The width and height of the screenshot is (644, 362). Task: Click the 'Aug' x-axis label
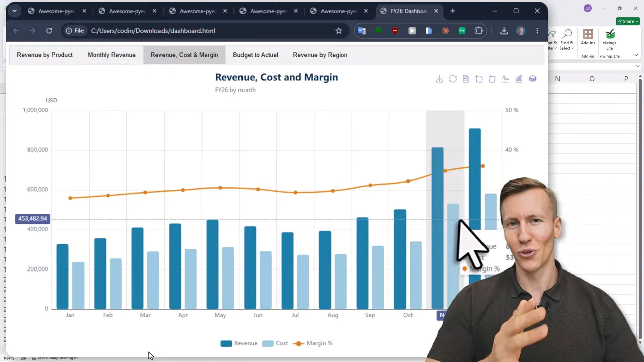coord(333,315)
